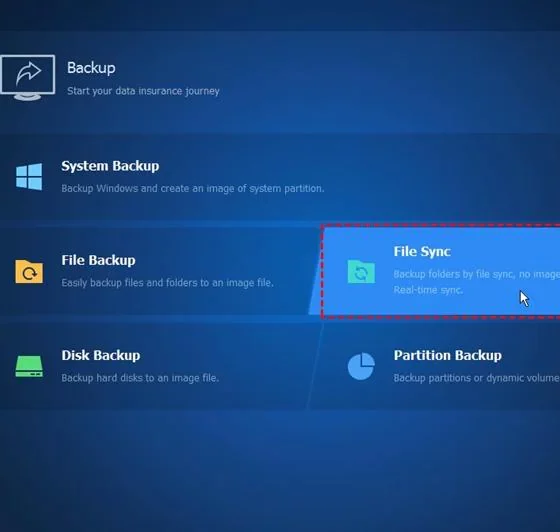
Task: Click the Backup monitor arrow icon
Action: tap(28, 77)
